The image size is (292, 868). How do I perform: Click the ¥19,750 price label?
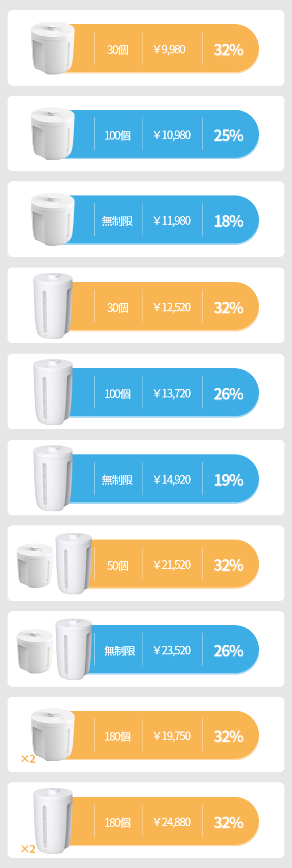[172, 736]
